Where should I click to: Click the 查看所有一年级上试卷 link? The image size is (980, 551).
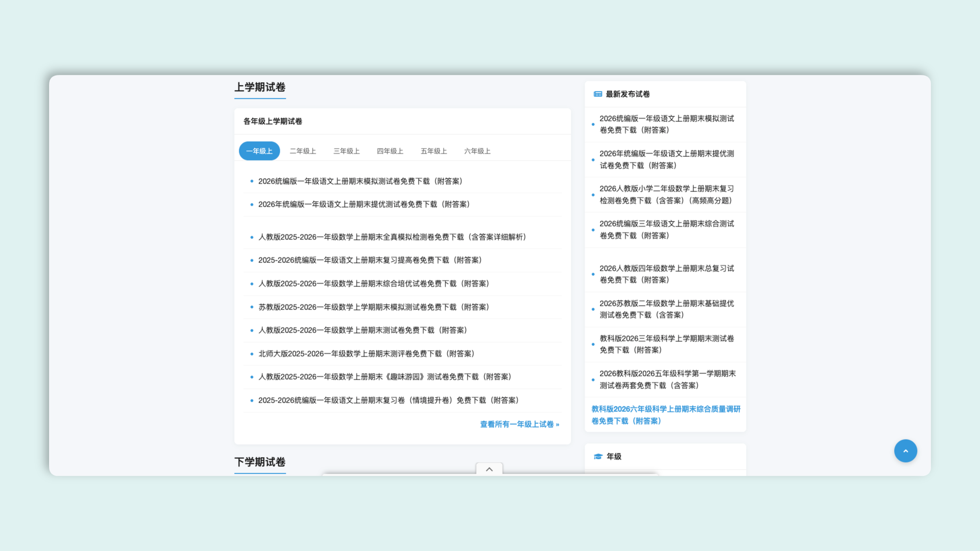point(519,424)
